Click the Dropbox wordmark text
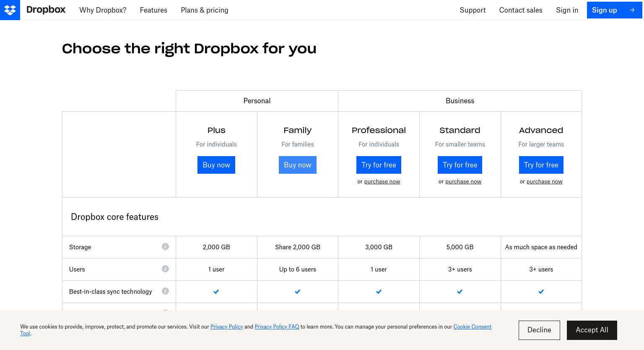This screenshot has width=644, height=350. coord(46,10)
